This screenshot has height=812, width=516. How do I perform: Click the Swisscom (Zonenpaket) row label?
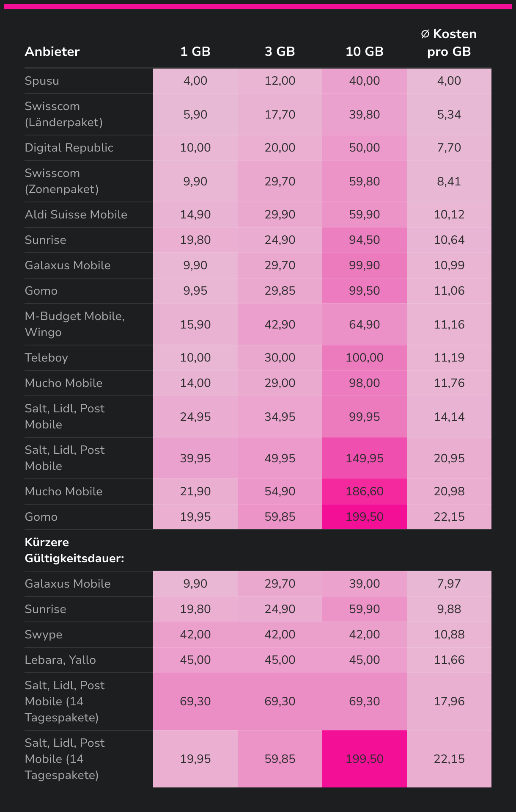pos(61,181)
